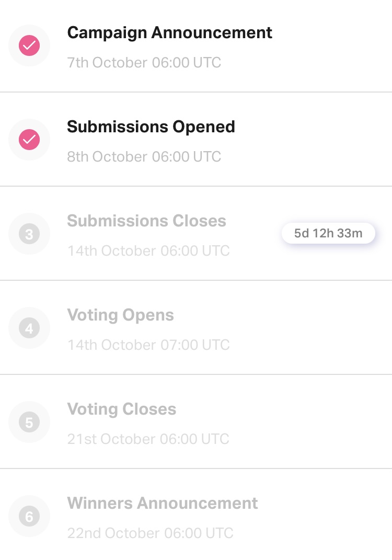This screenshot has width=392, height=560.
Task: Click the 8th October 06:00 UTC date
Action: [x=144, y=156]
